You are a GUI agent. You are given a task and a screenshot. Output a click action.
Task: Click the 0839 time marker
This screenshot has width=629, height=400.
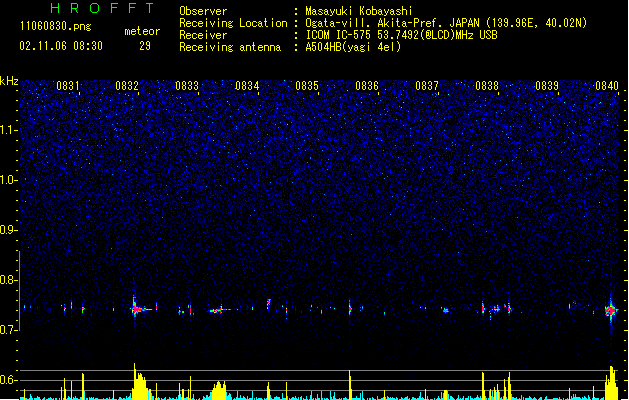point(547,86)
